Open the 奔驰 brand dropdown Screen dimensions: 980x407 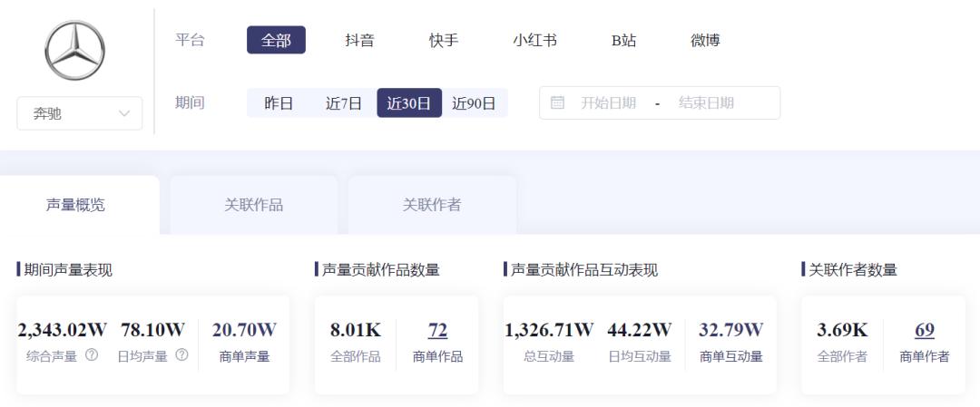79,113
